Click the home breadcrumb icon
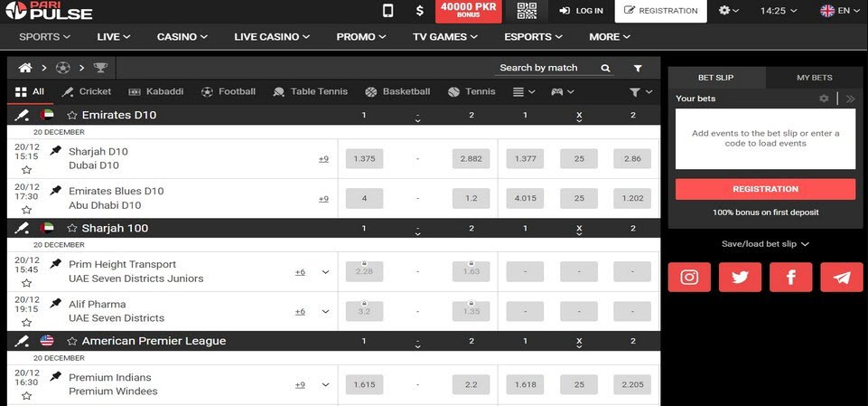Viewport: 868px width, 406px height. click(x=25, y=68)
